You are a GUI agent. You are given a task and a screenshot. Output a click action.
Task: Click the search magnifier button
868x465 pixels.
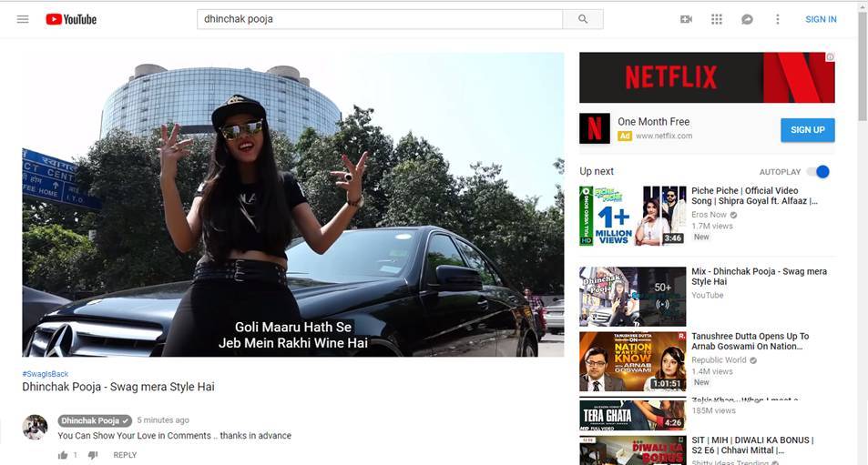[583, 19]
